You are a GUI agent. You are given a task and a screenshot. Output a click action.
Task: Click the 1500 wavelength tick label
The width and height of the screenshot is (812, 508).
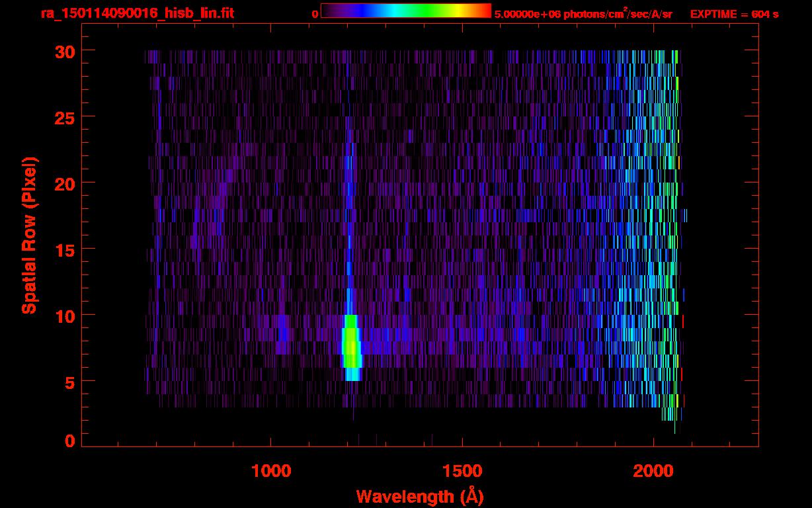462,471
